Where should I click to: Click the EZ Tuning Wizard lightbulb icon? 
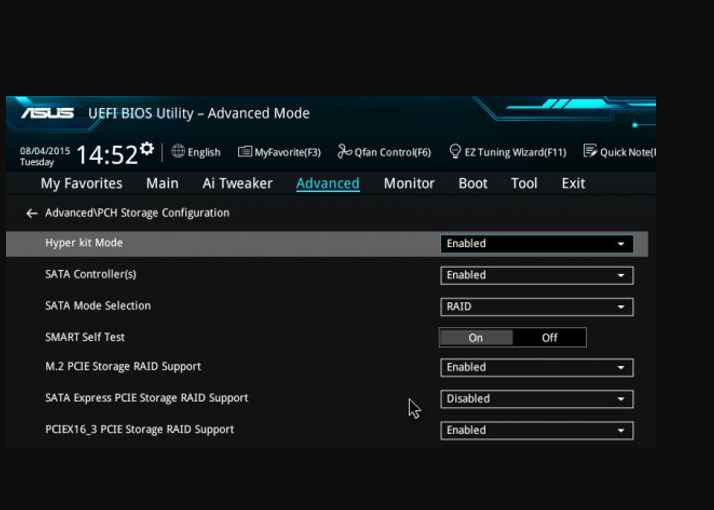pos(455,151)
